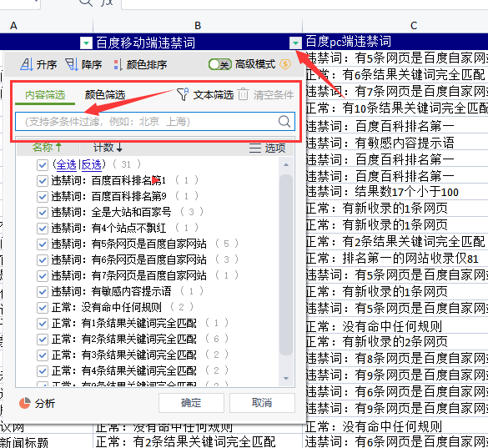Select cell 违禁词：结果数17个小于100
The width and height of the screenshot is (488, 448).
click(x=395, y=192)
